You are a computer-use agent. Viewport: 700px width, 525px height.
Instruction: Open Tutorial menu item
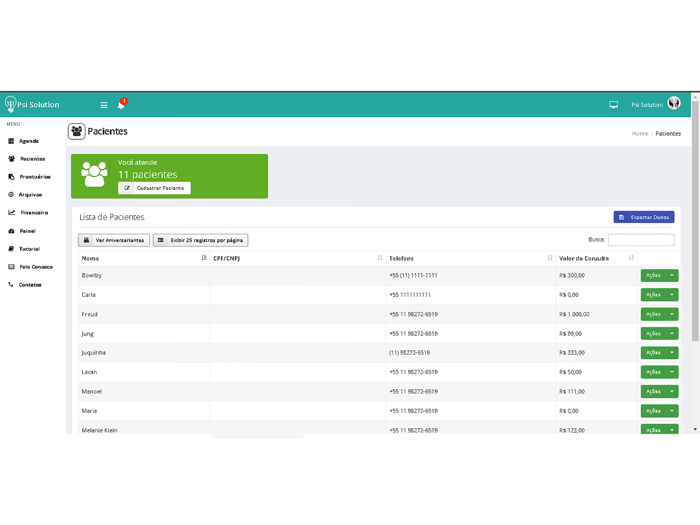(x=29, y=249)
